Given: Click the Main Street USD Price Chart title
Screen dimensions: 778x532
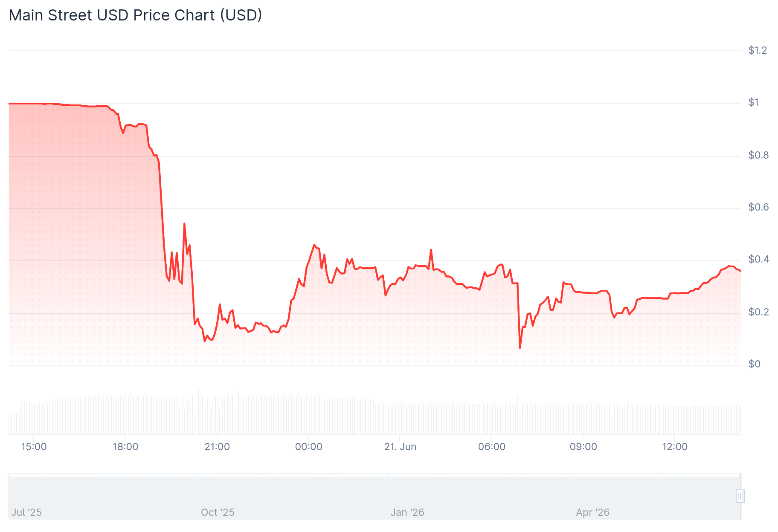Looking at the screenshot, I should pos(136,15).
